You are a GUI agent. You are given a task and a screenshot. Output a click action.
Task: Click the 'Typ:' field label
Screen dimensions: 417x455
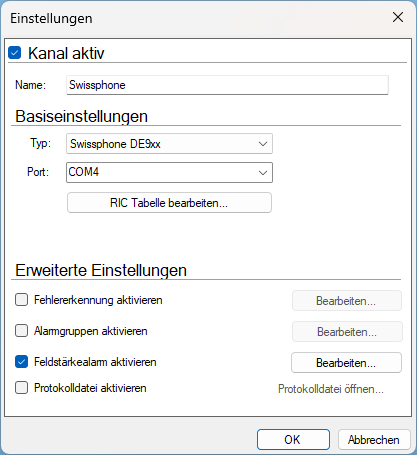41,143
